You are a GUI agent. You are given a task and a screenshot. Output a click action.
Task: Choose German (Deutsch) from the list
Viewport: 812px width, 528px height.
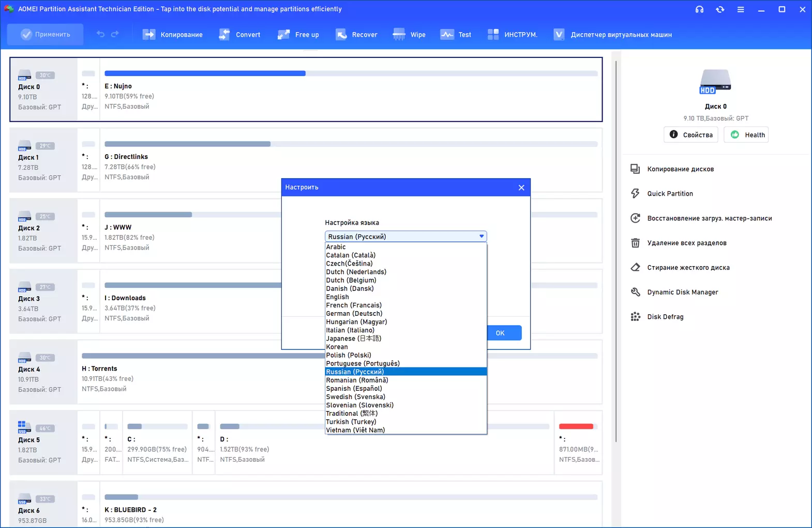pos(405,313)
